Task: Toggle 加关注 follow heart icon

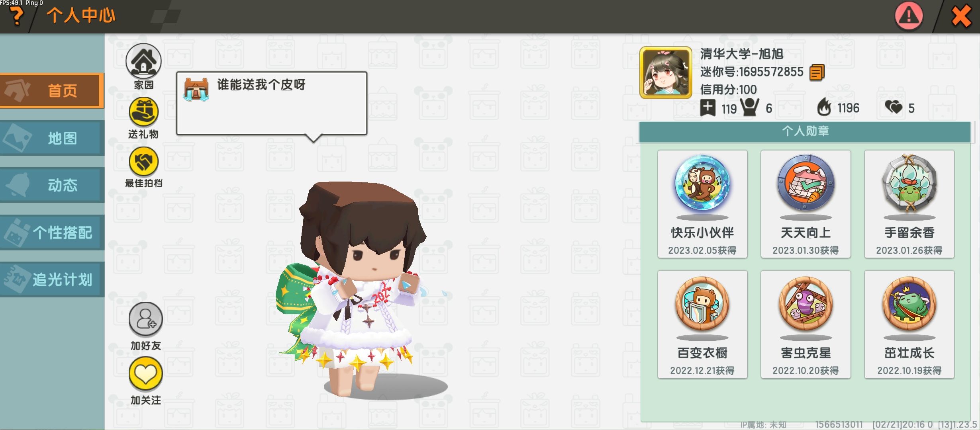Action: (145, 373)
